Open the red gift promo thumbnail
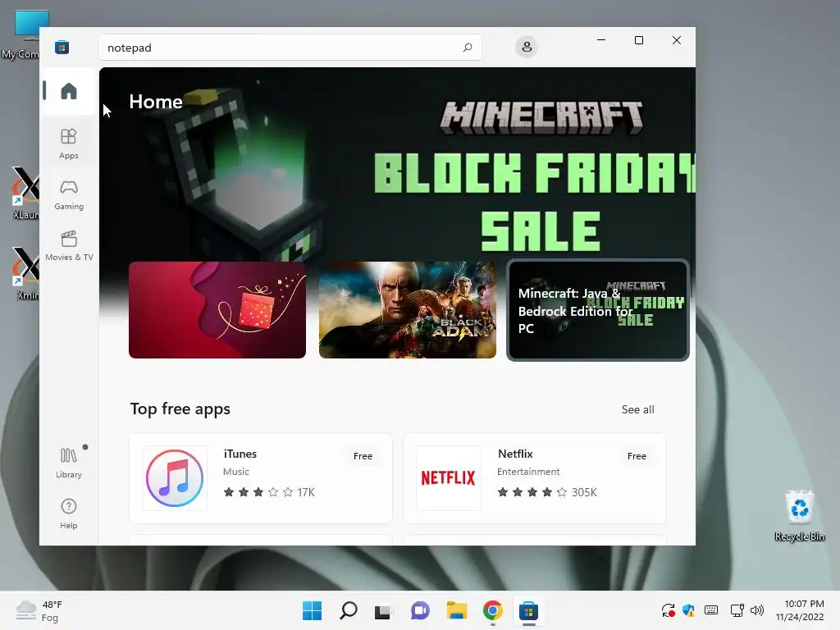The width and height of the screenshot is (840, 630). (x=217, y=309)
